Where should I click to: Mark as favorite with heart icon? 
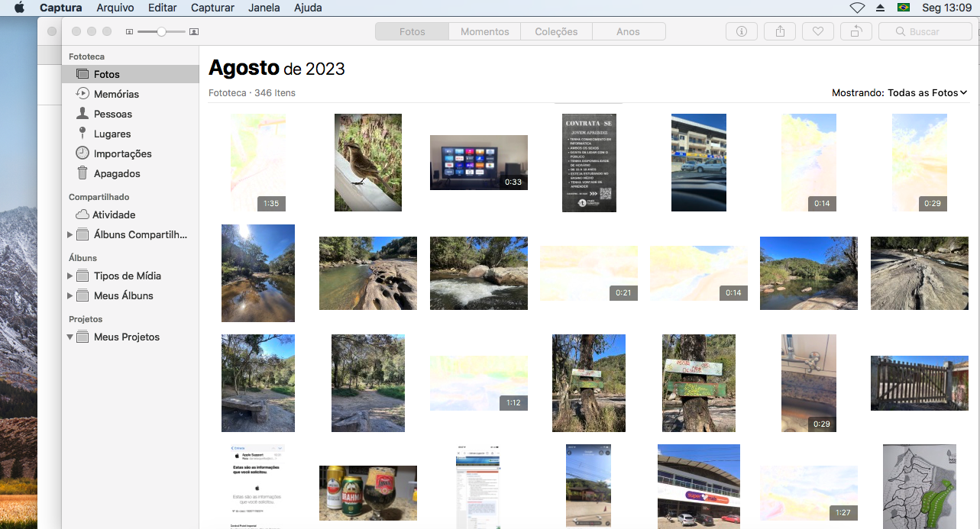817,31
